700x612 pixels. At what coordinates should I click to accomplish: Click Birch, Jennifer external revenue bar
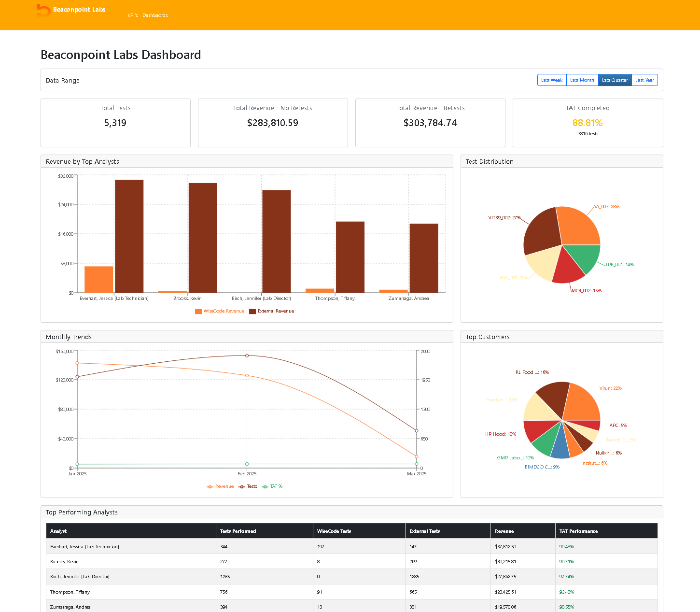tap(277, 242)
